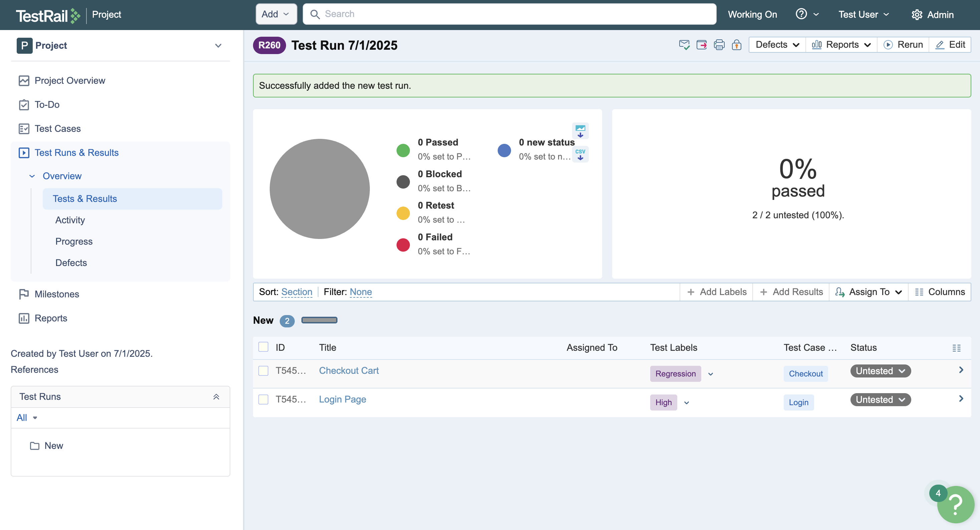Viewport: 980px width, 530px height.
Task: Open the Activity sidebar tab
Action: [70, 220]
